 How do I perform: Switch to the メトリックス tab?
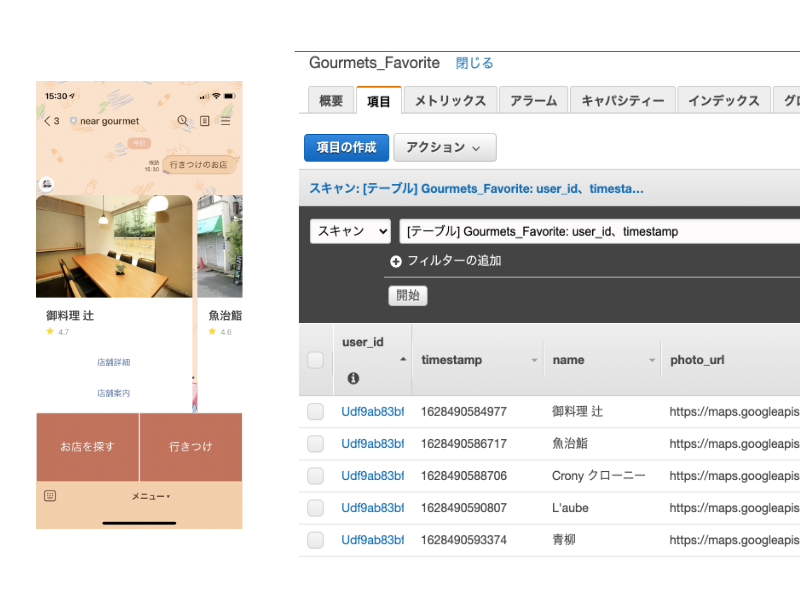pos(450,100)
